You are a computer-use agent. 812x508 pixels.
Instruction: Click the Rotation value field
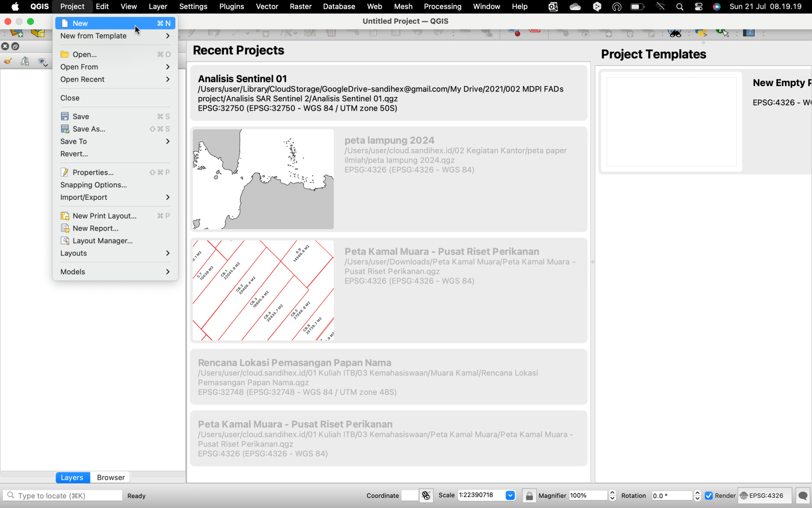pos(672,495)
